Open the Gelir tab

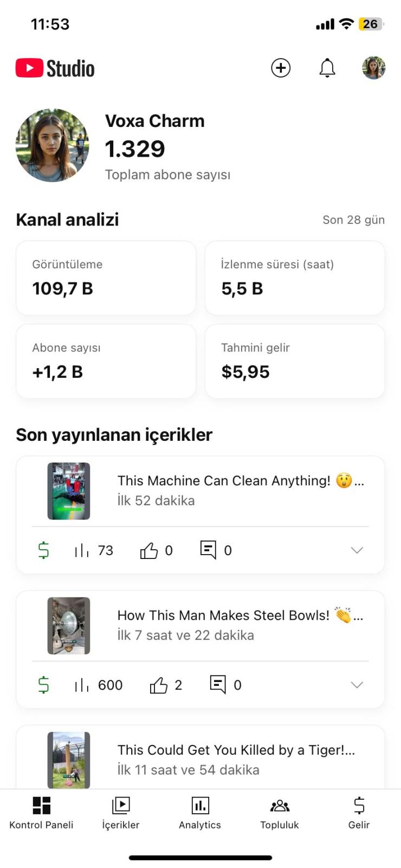[x=359, y=813]
